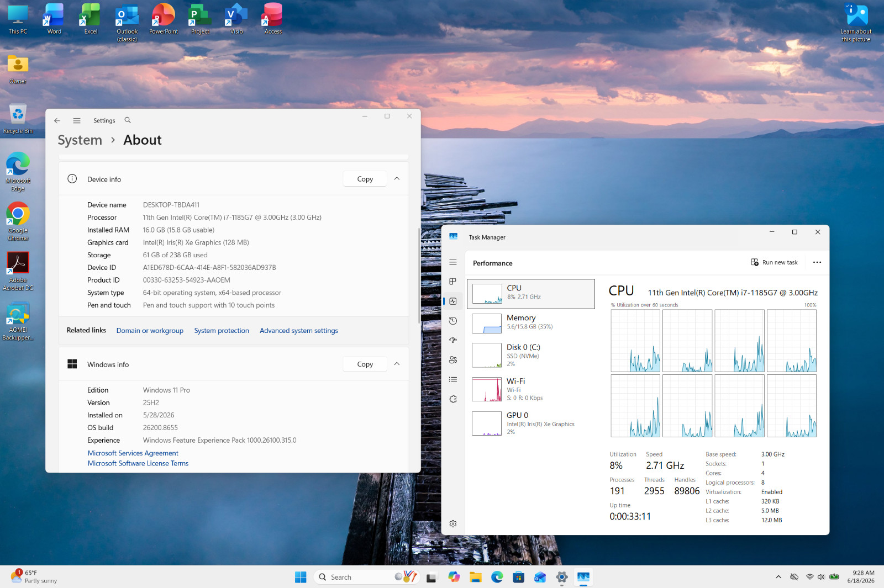The width and height of the screenshot is (884, 588).
Task: Select the Memory performance entry
Action: point(531,323)
